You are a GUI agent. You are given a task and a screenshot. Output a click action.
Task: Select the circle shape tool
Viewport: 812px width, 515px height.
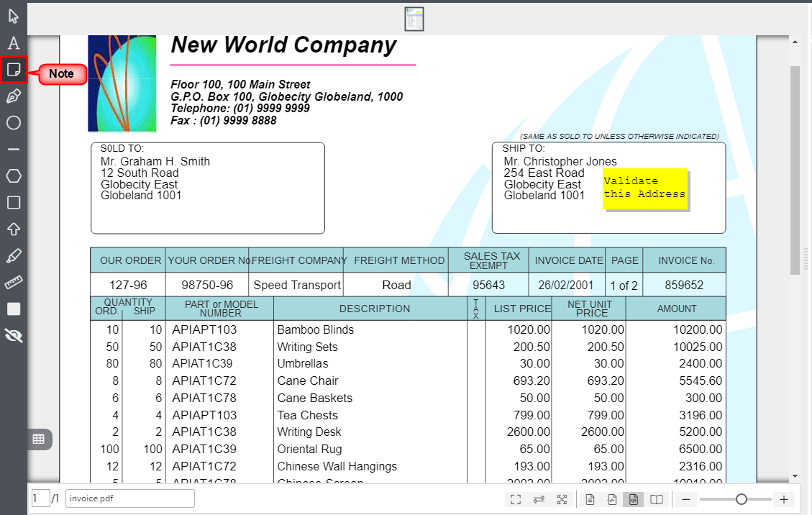click(14, 123)
